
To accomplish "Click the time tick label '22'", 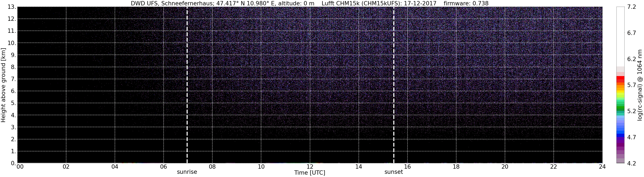I will tap(554, 167).
